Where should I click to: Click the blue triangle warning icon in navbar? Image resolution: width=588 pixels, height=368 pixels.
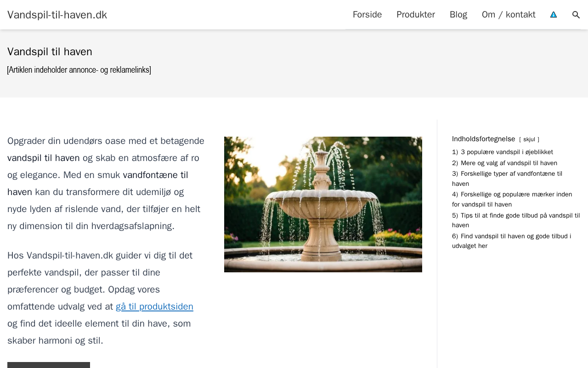[x=554, y=15]
